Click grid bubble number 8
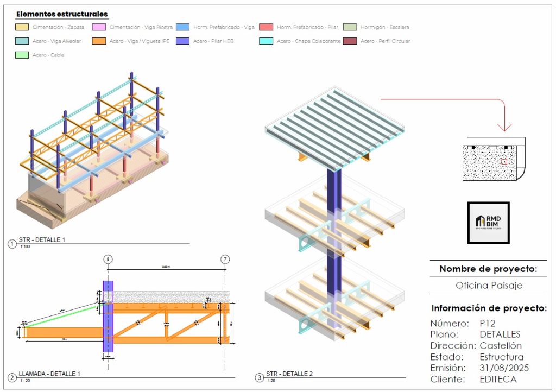 [108, 260]
